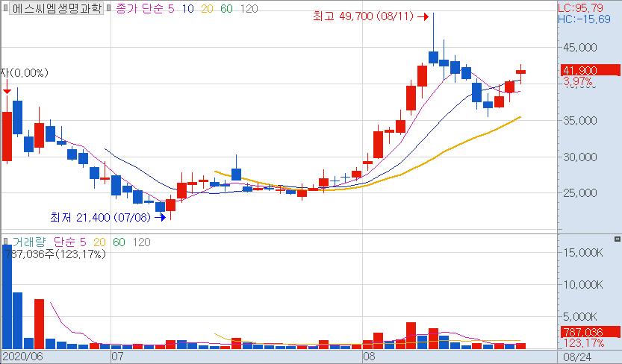Select the green volume average 60 label

tap(119, 242)
